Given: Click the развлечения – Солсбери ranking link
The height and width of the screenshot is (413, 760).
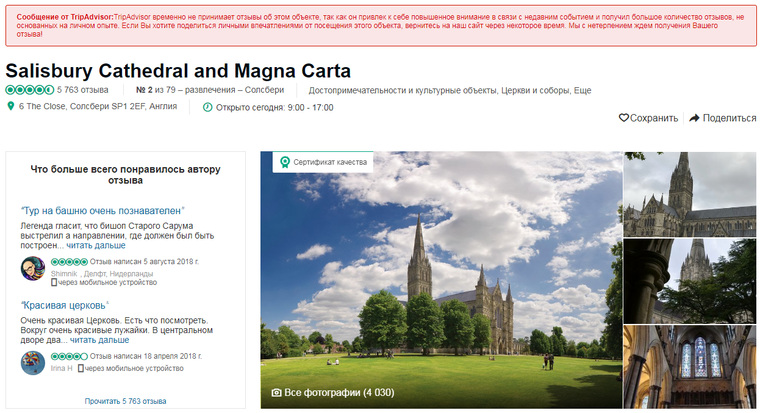Looking at the screenshot, I should pyautogui.click(x=234, y=90).
